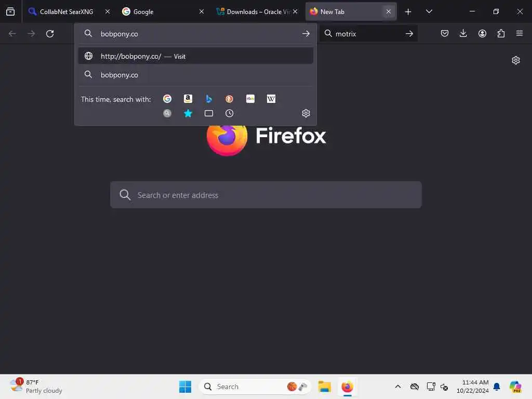The image size is (532, 399).
Task: Open the Extensions panel
Action: (501, 33)
